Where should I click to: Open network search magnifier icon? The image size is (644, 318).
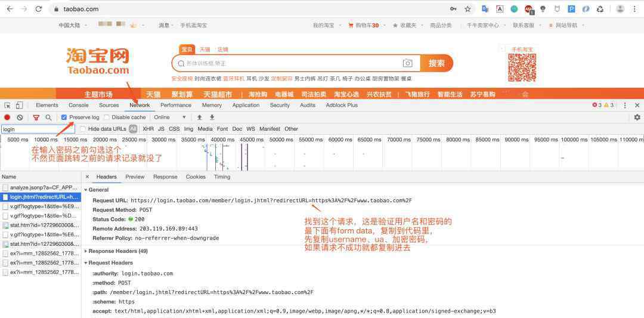[48, 118]
